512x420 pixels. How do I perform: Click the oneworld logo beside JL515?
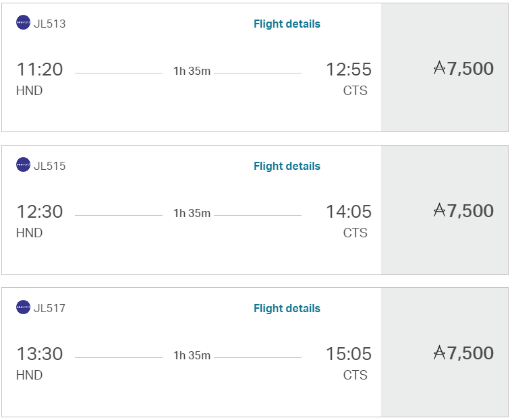point(23,164)
